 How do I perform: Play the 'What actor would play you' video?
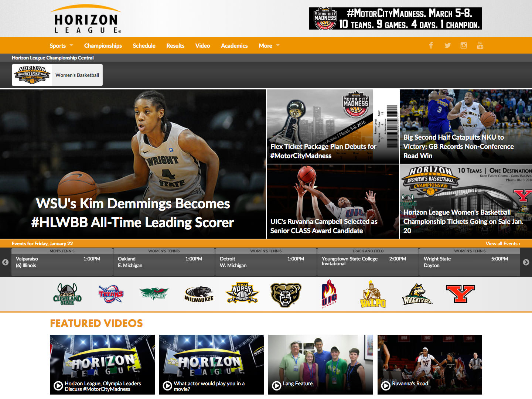pyautogui.click(x=167, y=386)
